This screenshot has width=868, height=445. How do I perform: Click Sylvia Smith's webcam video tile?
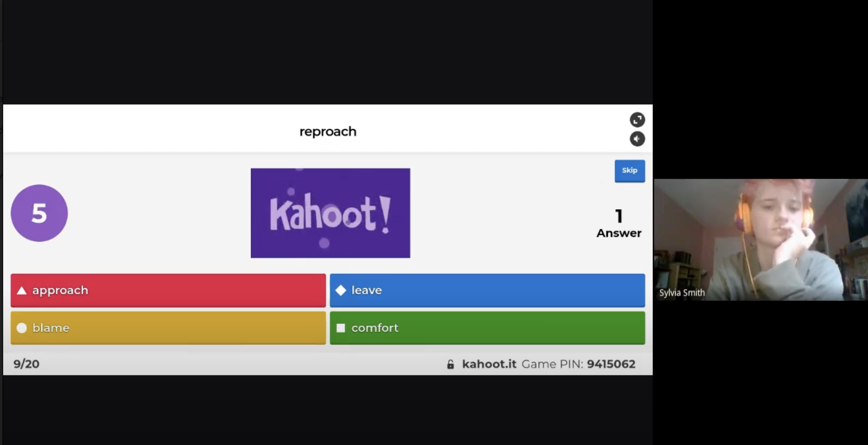tap(761, 239)
